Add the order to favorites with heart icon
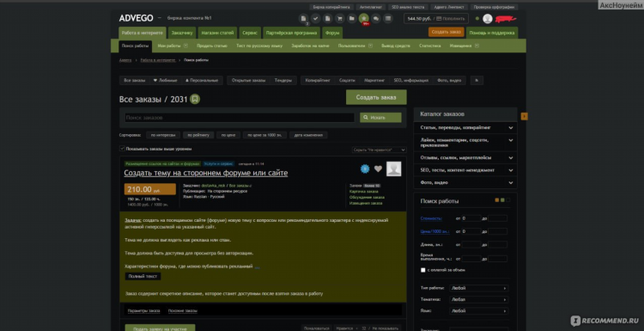This screenshot has height=331, width=644. (378, 169)
